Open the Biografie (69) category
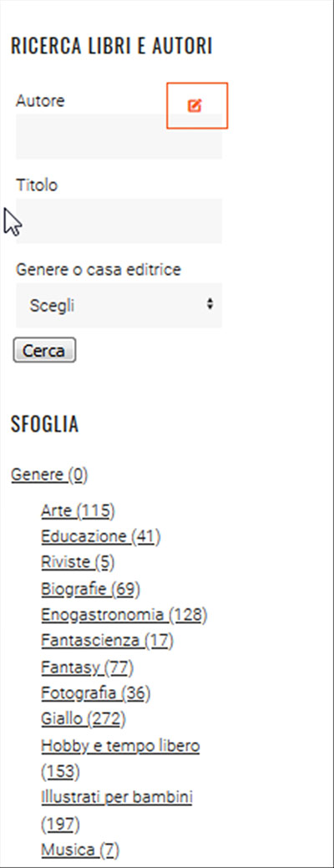The image size is (334, 868). point(91,588)
